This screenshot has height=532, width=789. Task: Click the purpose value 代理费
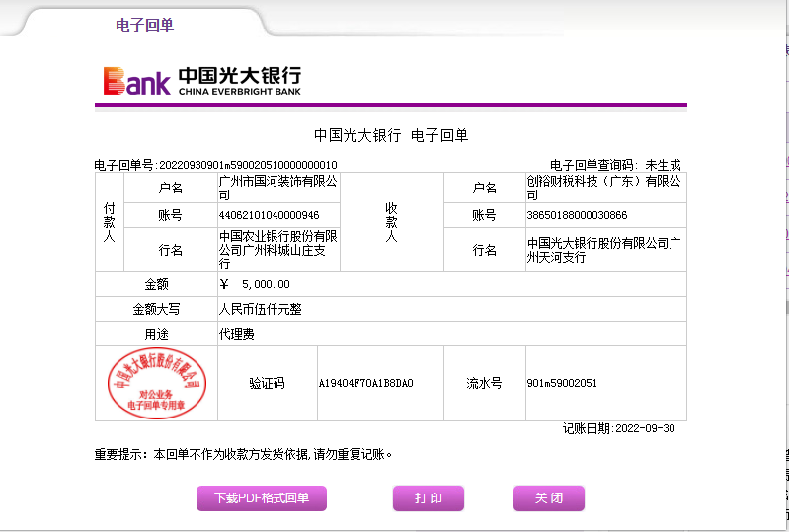pyautogui.click(x=236, y=334)
